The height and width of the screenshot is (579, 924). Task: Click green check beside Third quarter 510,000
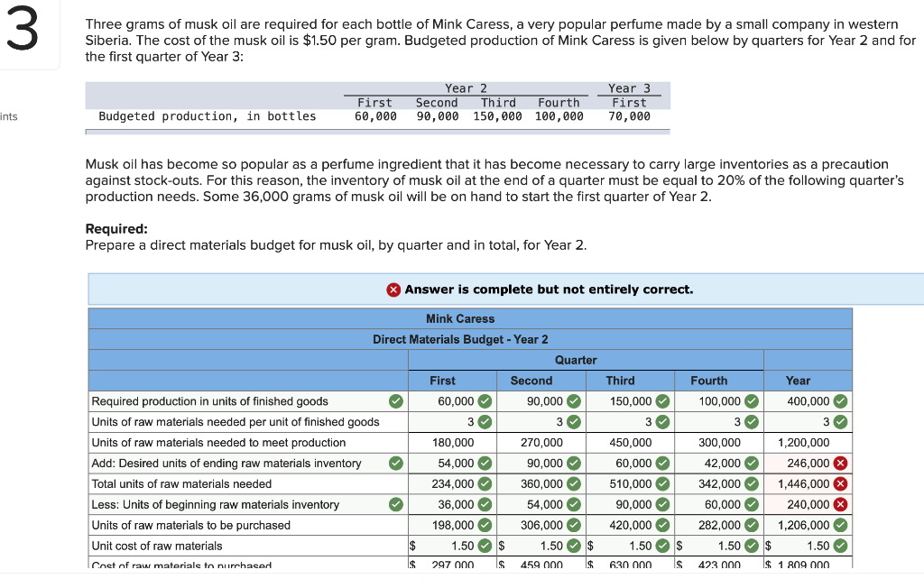coord(662,483)
